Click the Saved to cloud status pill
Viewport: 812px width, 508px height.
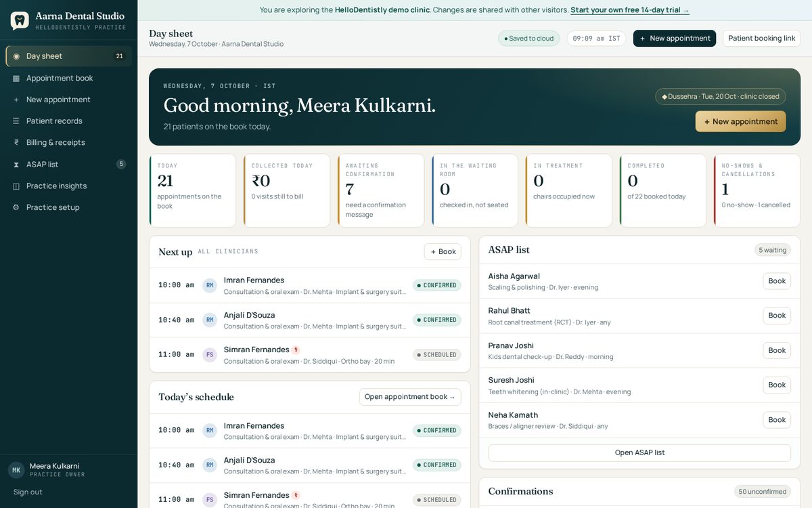click(x=529, y=39)
